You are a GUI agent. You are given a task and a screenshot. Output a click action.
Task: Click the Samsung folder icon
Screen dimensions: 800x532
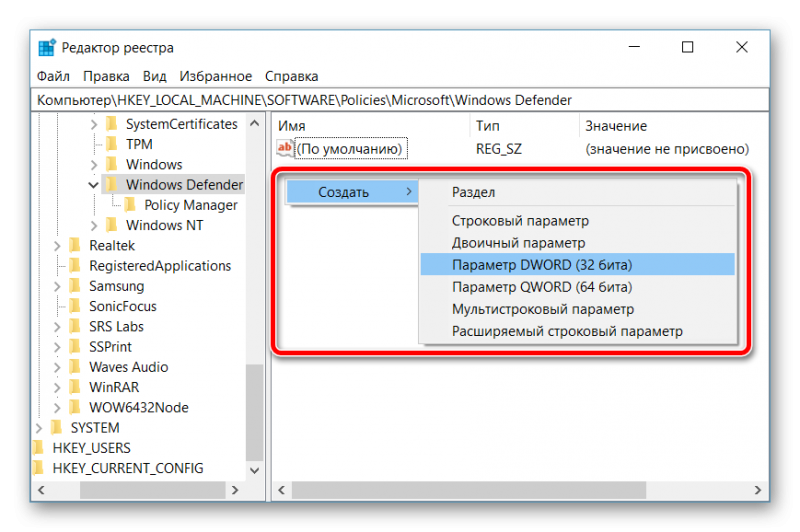75,286
